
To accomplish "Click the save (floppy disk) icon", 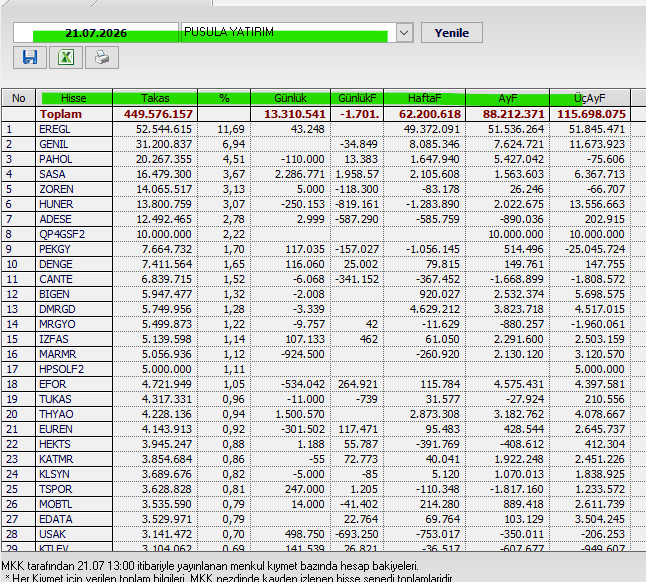I will click(x=30, y=57).
